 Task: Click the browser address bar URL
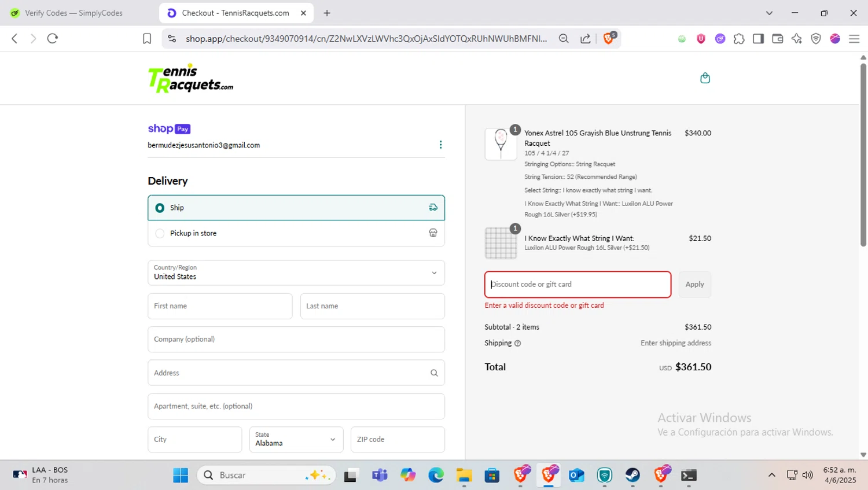366,39
